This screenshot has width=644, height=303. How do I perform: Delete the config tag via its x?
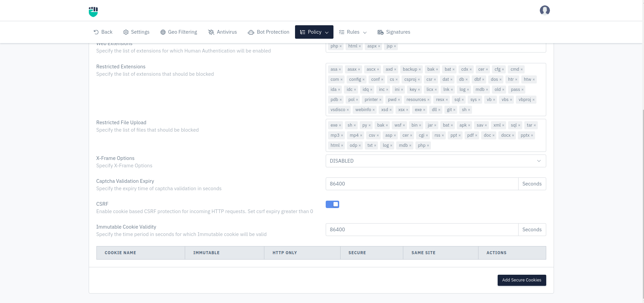click(x=363, y=79)
